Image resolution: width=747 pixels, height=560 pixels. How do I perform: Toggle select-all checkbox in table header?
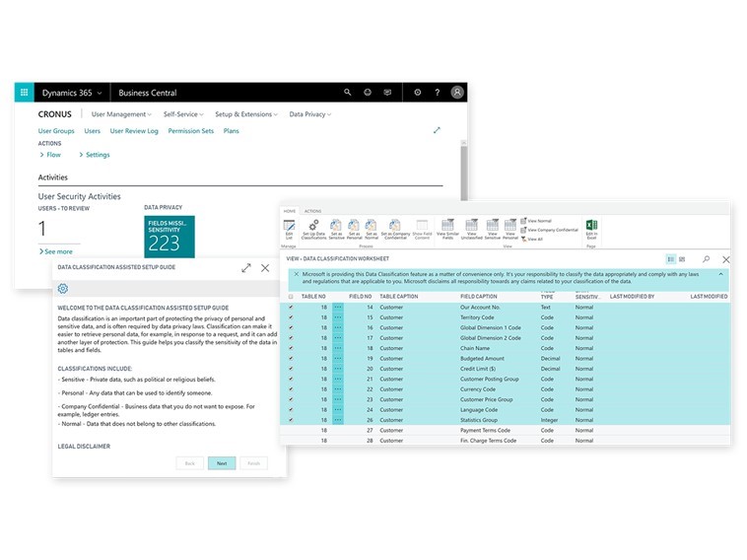[291, 297]
